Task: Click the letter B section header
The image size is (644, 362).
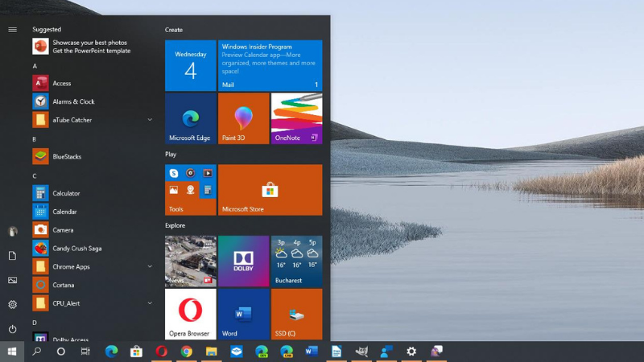Action: [35, 139]
